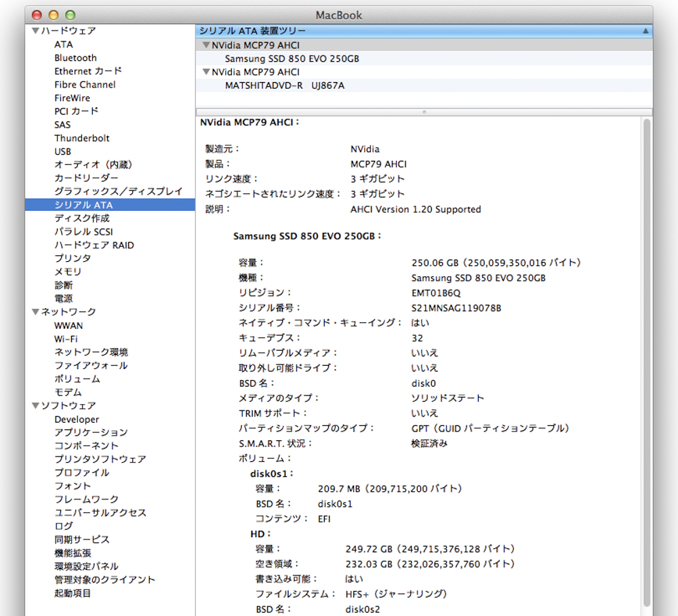Collapse the ネットワーク category triangle
The width and height of the screenshot is (678, 616).
coord(36,311)
